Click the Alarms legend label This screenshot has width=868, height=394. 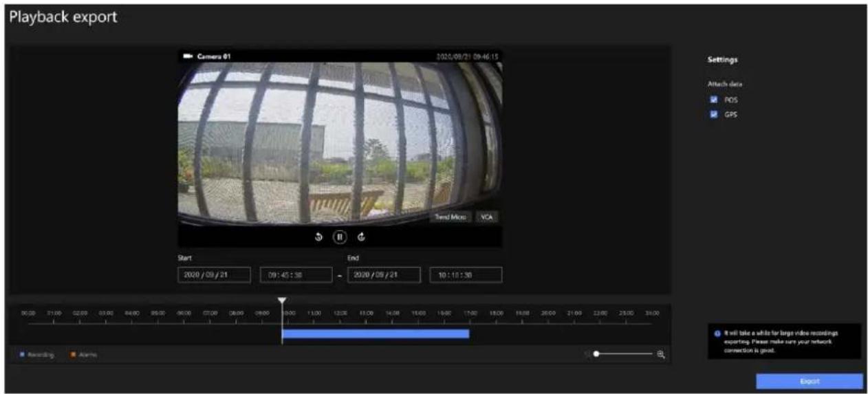(x=88, y=355)
